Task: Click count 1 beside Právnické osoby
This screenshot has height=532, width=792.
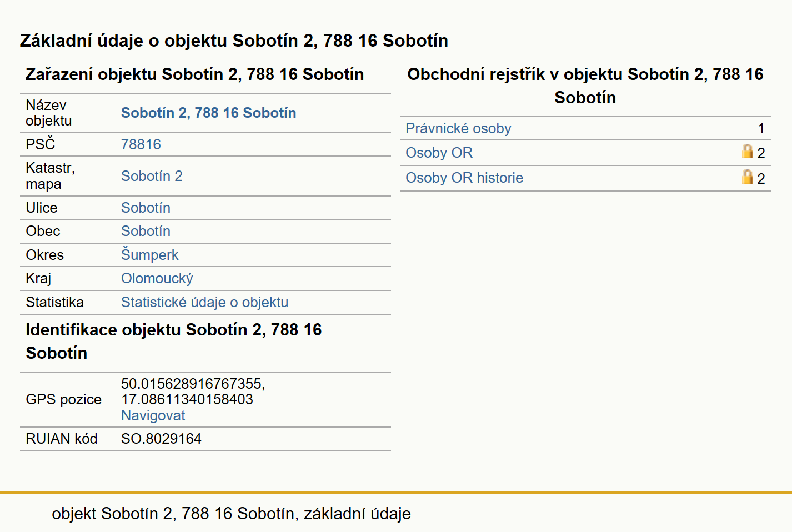Action: pos(761,128)
